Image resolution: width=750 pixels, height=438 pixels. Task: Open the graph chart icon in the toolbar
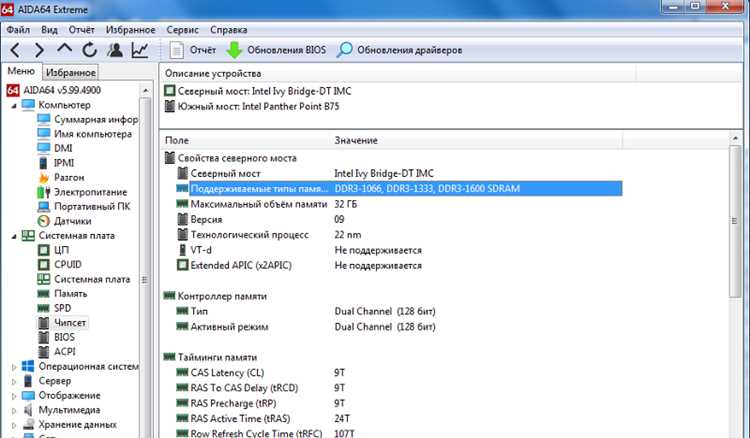(x=140, y=50)
